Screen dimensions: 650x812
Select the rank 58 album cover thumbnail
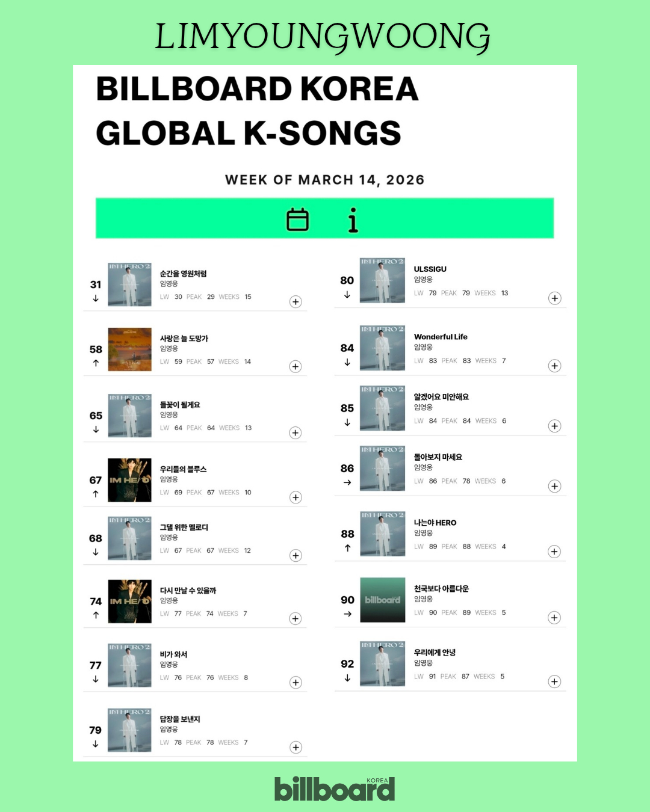click(129, 349)
